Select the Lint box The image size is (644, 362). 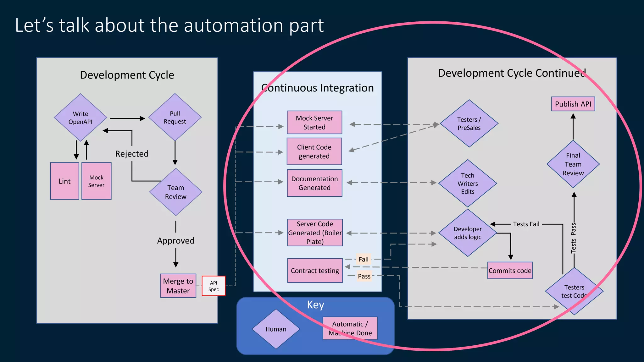pos(64,181)
